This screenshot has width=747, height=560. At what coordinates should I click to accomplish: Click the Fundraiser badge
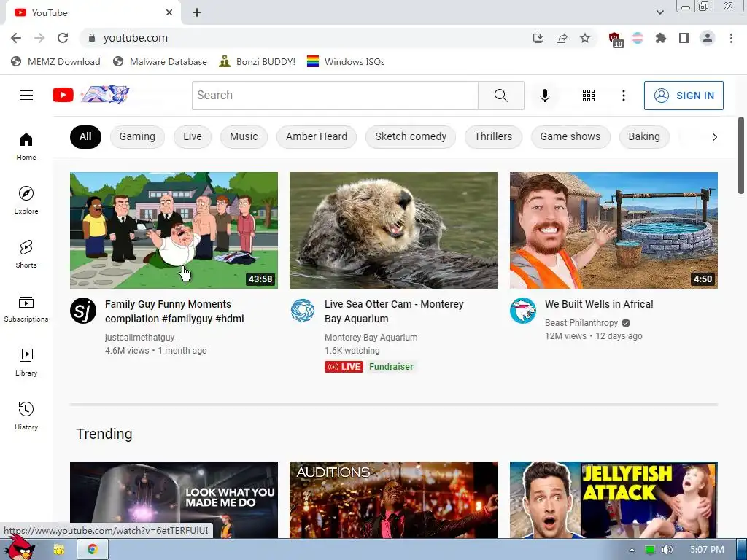pyautogui.click(x=391, y=367)
